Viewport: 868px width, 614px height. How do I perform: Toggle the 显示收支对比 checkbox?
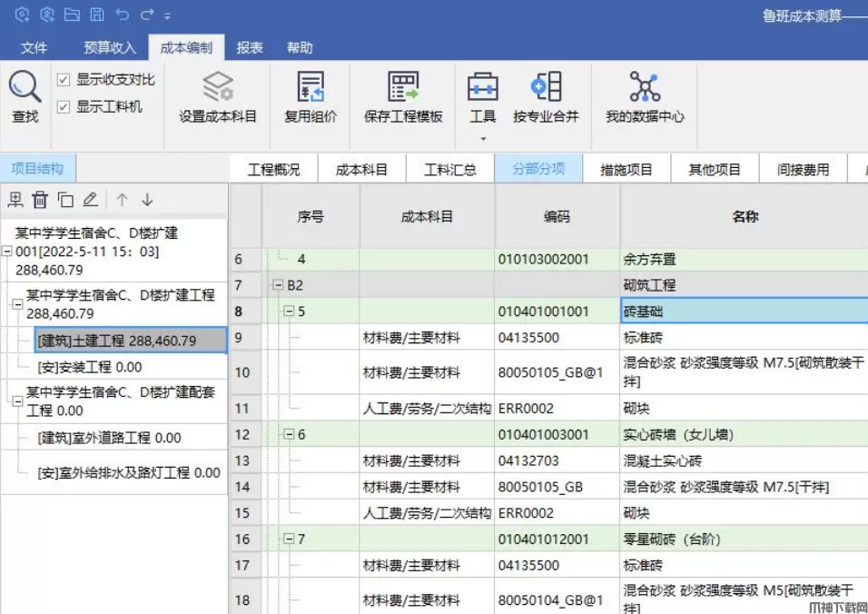click(x=64, y=80)
